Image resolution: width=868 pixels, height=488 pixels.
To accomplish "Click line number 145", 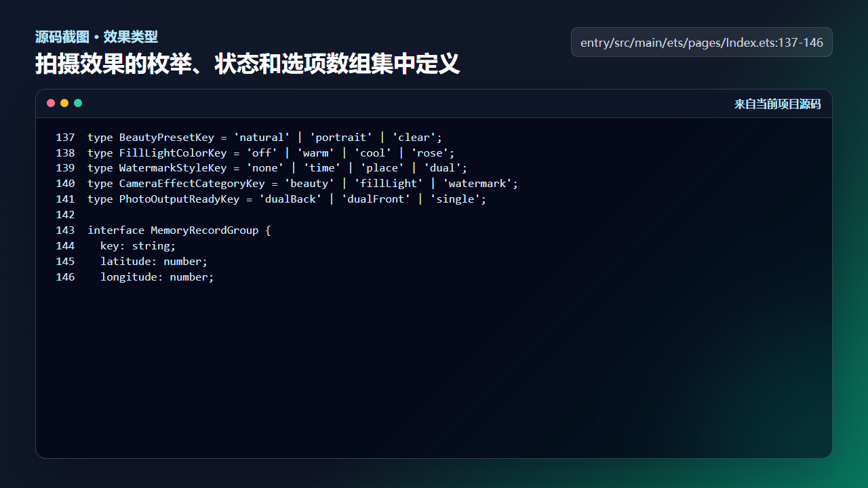I will point(65,262).
